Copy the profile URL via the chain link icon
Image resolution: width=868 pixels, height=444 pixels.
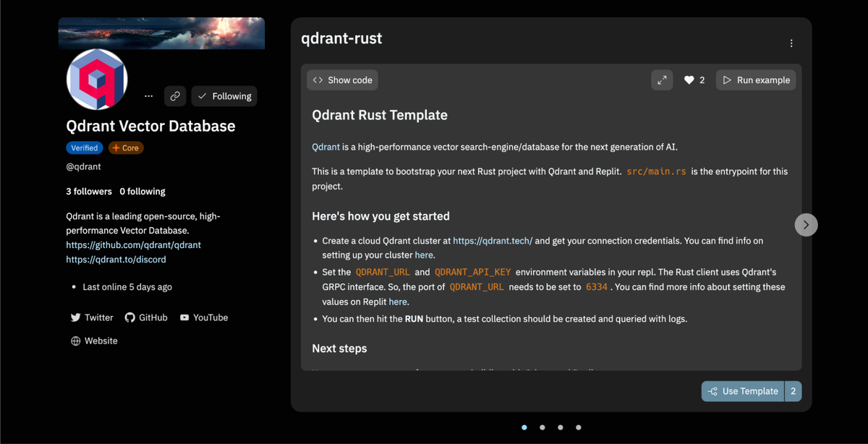point(174,95)
